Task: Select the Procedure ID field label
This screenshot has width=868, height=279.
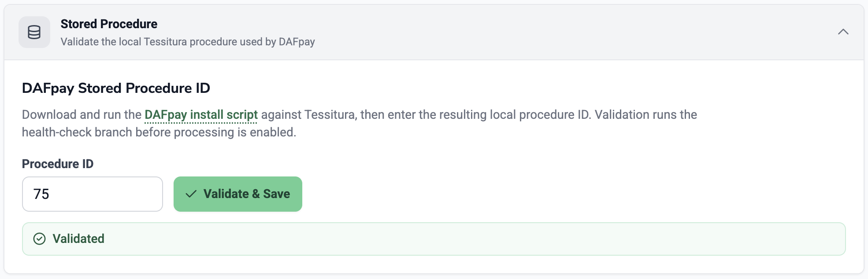Action: pyautogui.click(x=58, y=164)
